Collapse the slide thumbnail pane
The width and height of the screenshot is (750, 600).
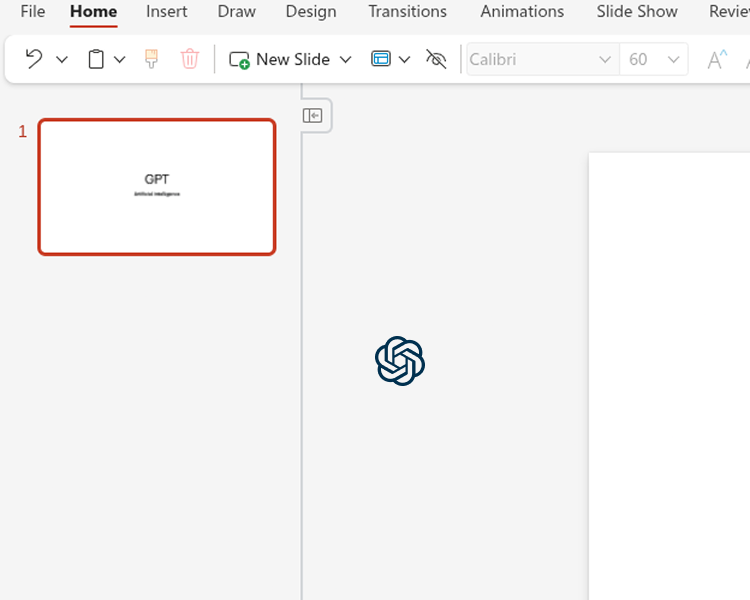[x=312, y=115]
